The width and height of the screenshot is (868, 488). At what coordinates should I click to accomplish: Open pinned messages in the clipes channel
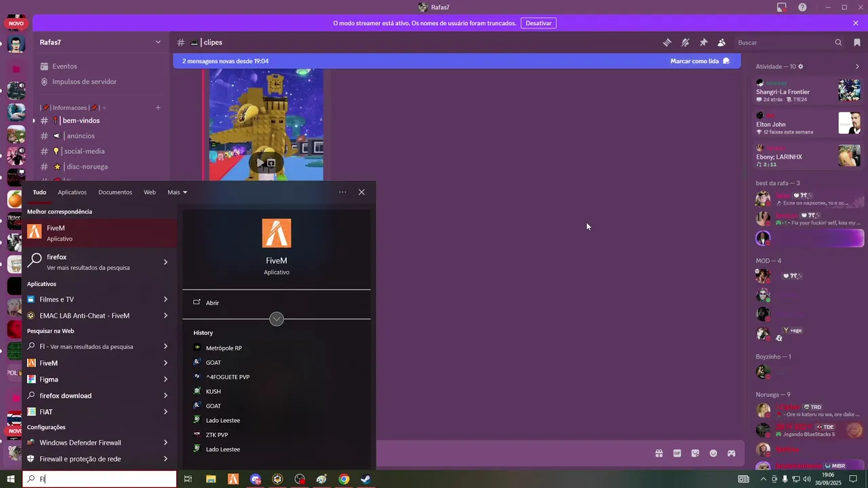[x=703, y=42]
